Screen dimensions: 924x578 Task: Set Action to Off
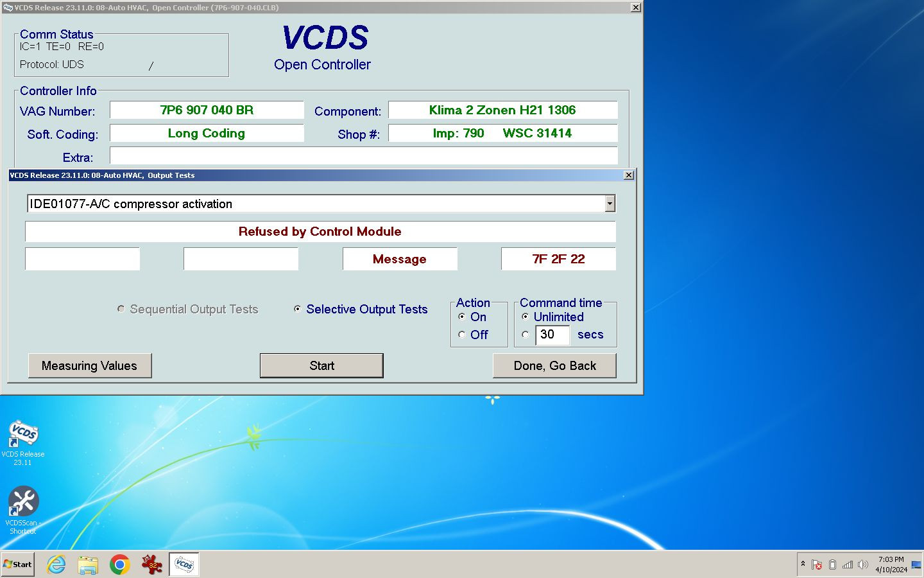(x=461, y=335)
